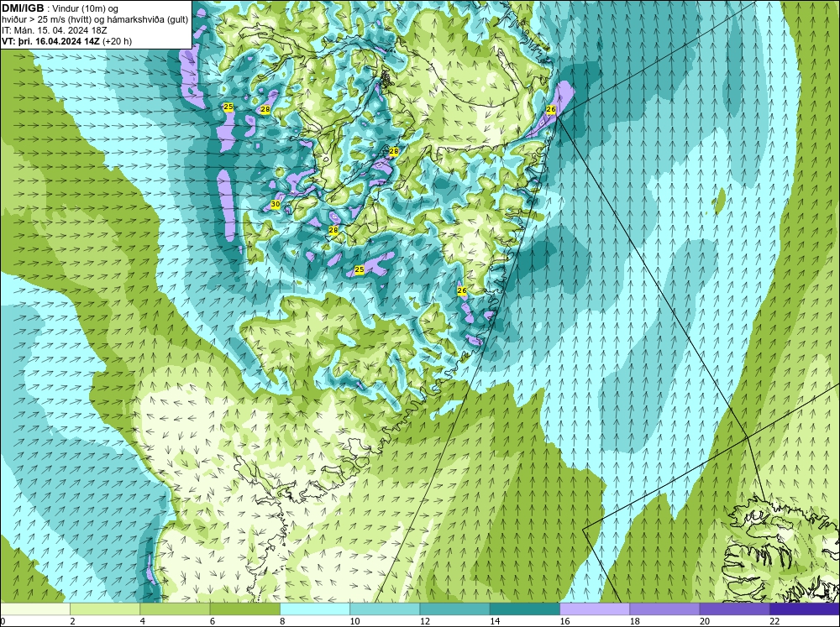Viewport: 840px width, 627px height.
Task: Click the DMI/IGB Vindur (10m) title line
Action: pos(60,8)
